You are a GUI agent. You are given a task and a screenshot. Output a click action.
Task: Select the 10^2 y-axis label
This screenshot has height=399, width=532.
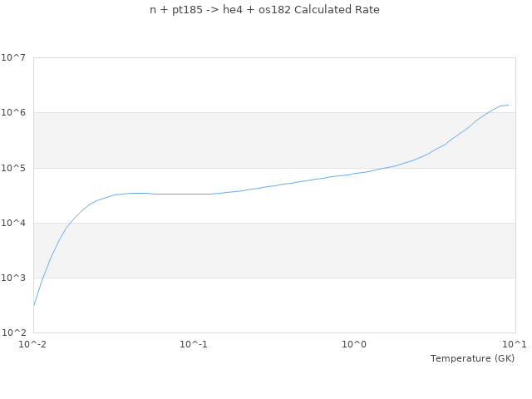(14, 332)
